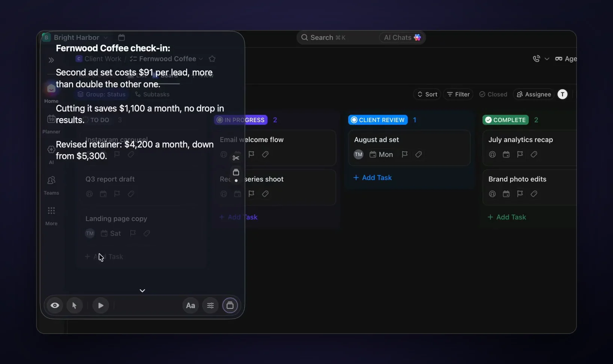This screenshot has height=364, width=613.
Task: Select the CLIENT REVIEW status header
Action: [378, 120]
